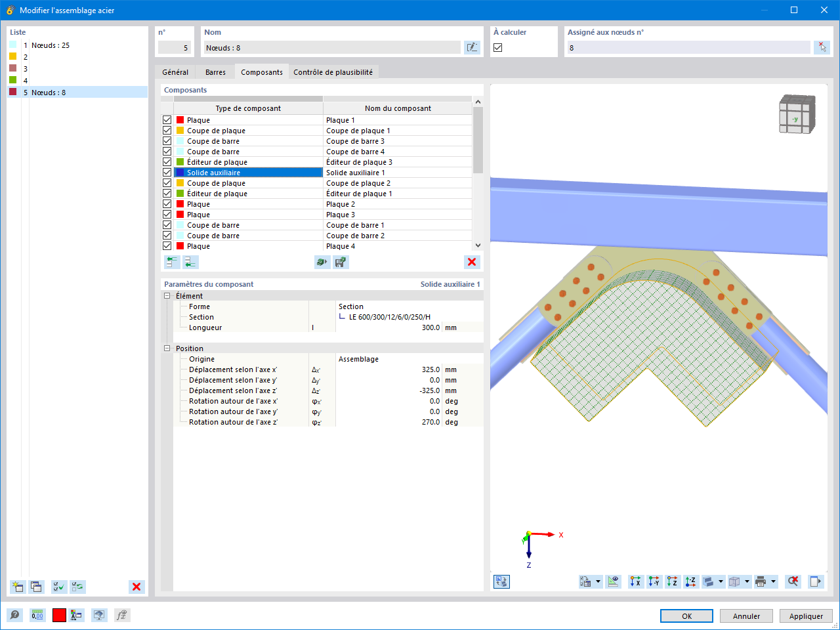Open the solid display mode dropdown arrow
The image size is (840, 630).
[x=721, y=581]
